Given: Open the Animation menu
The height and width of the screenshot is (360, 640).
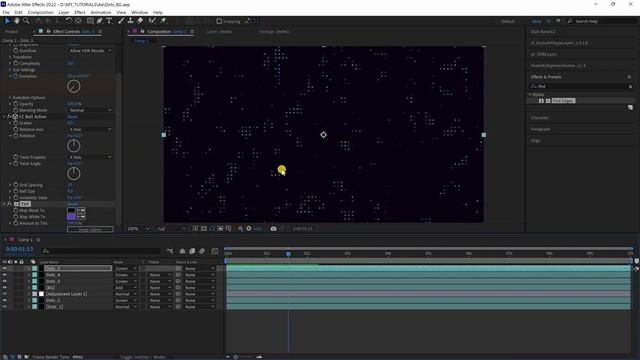Looking at the screenshot, I should pos(100,12).
